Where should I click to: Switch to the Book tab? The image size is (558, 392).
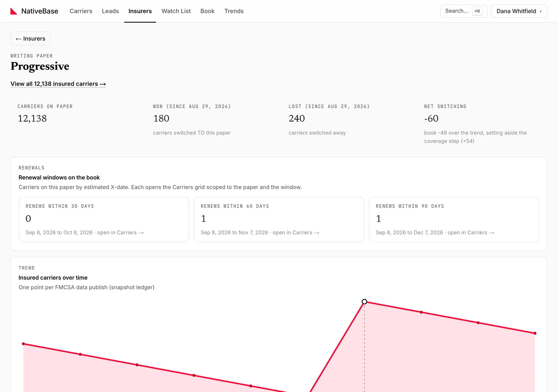tap(207, 11)
